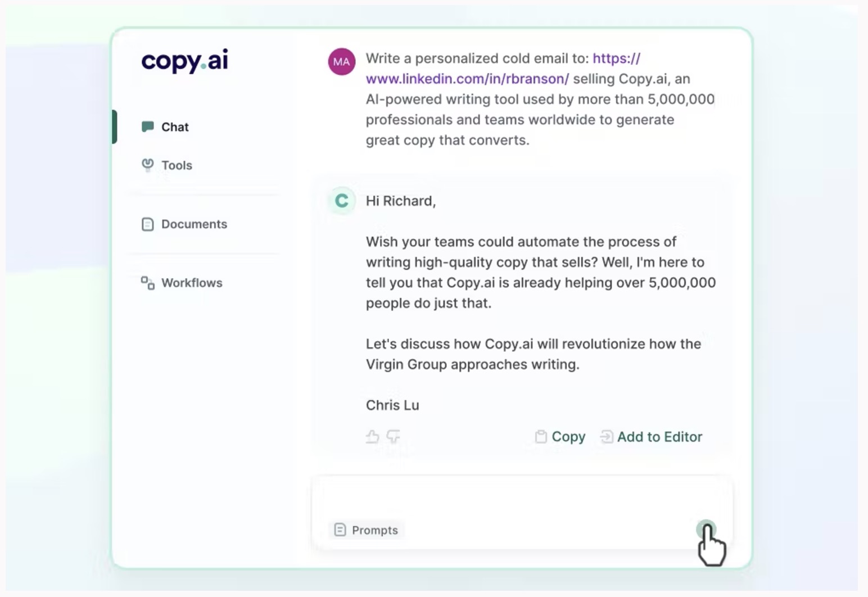Image resolution: width=868 pixels, height=597 pixels.
Task: Give the response a thumbs up
Action: (x=372, y=437)
